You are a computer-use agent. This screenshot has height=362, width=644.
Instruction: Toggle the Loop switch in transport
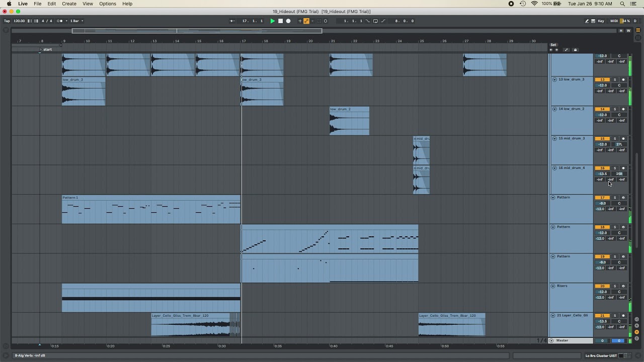(375, 21)
